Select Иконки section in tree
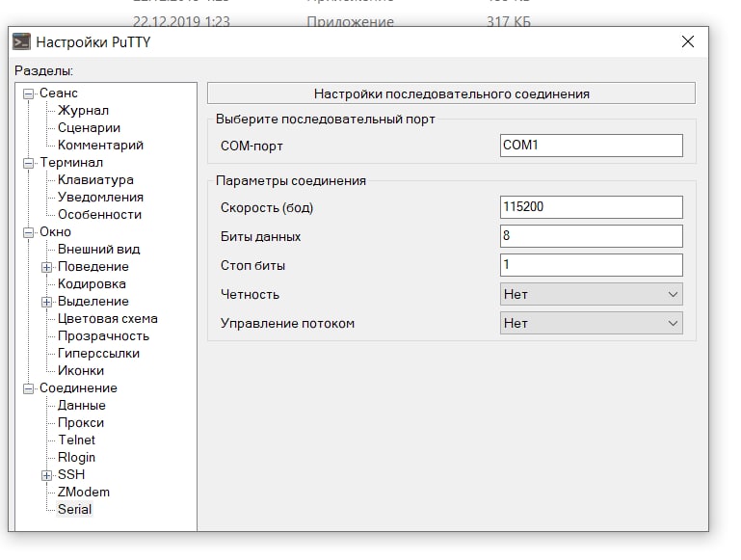Image resolution: width=741 pixels, height=560 pixels. click(x=81, y=371)
